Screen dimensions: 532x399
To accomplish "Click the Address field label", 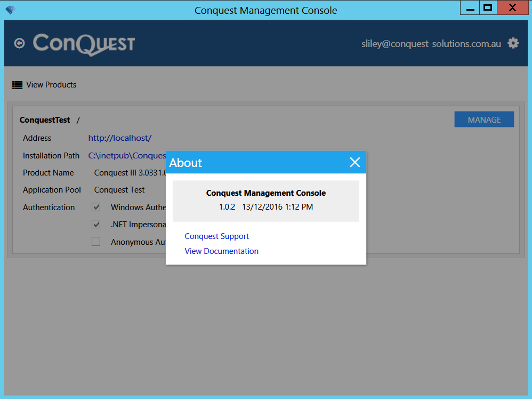I will (x=37, y=138).
